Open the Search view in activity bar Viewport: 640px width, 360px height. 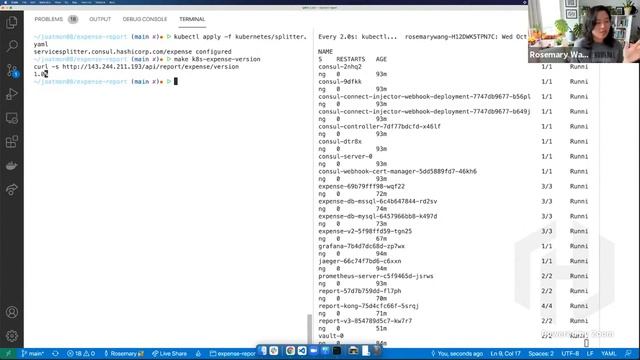(11, 46)
